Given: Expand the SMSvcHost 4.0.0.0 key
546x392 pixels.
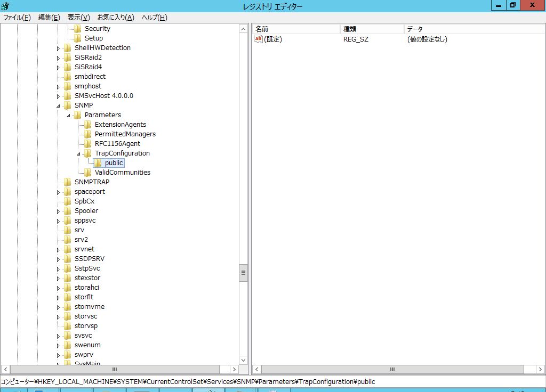Looking at the screenshot, I should [58, 96].
